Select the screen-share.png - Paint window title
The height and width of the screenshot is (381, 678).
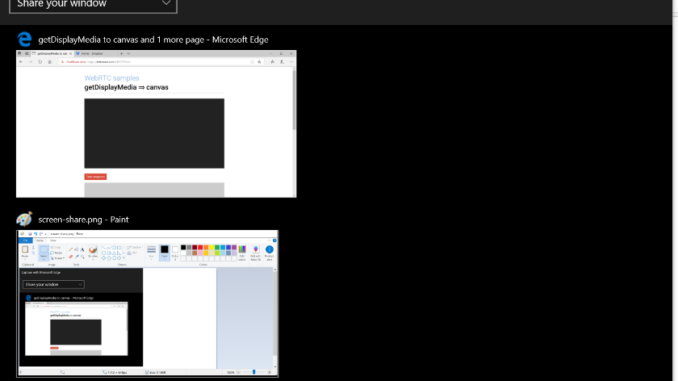[83, 220]
